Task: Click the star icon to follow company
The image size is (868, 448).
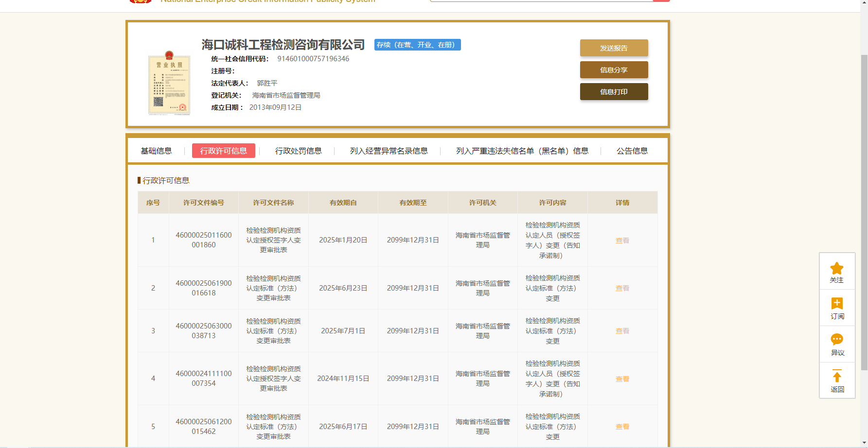Action: pyautogui.click(x=836, y=269)
